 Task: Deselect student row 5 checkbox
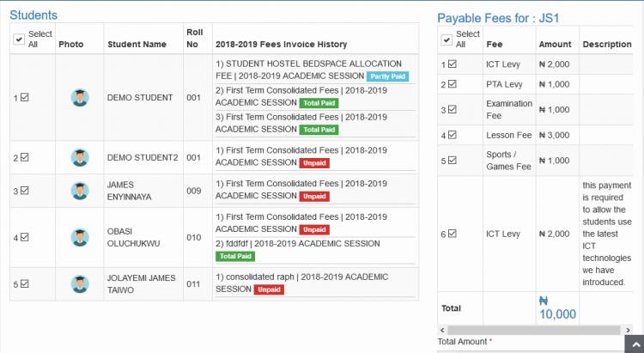coord(24,283)
